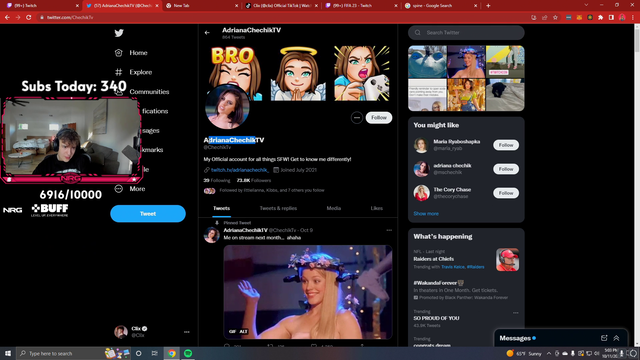Bookmark this page with the star icon
The height and width of the screenshot is (360, 640).
coord(556,18)
